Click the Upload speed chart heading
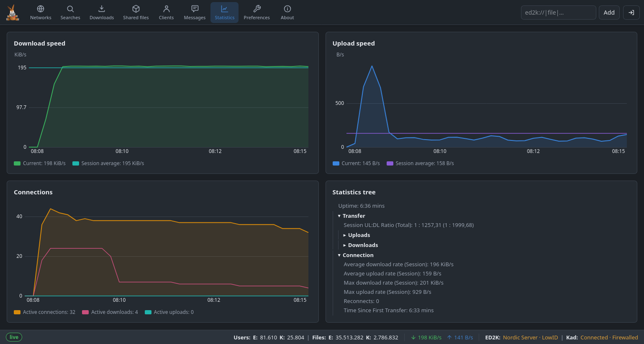The image size is (644, 344). tap(354, 43)
